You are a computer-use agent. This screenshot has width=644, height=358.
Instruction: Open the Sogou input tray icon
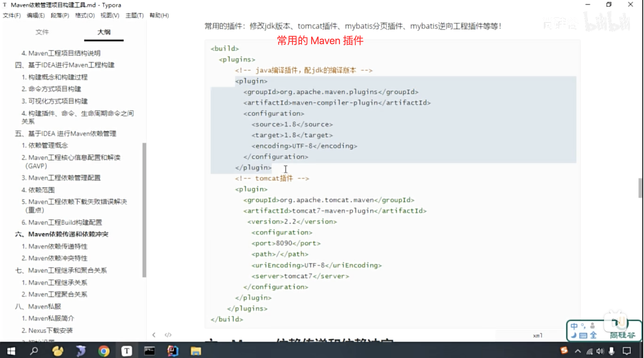click(x=564, y=350)
